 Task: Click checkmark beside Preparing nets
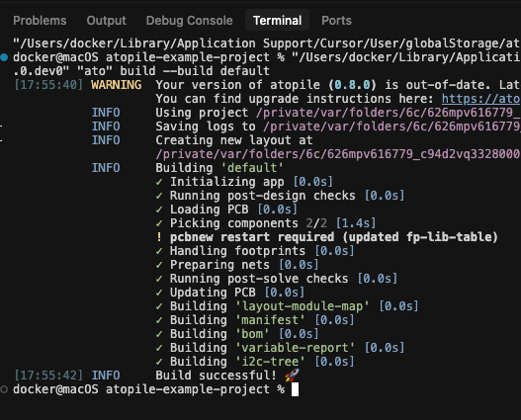[x=159, y=265]
